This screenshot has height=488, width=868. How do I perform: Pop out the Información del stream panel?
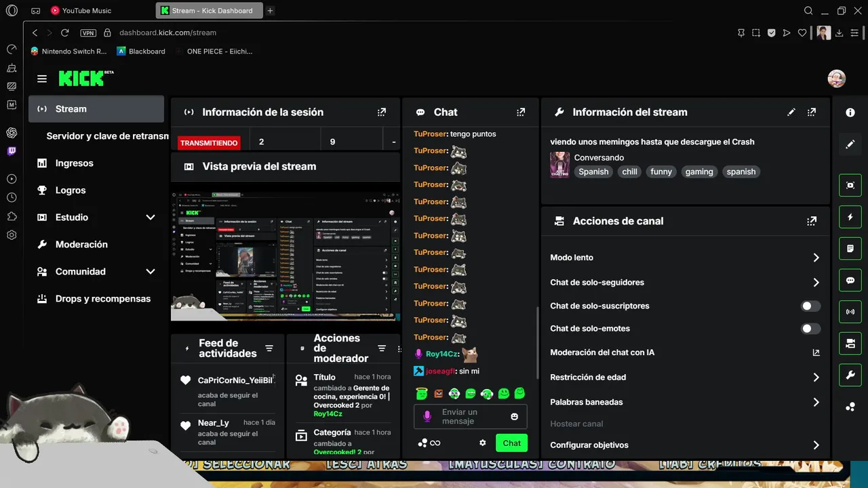pyautogui.click(x=812, y=112)
